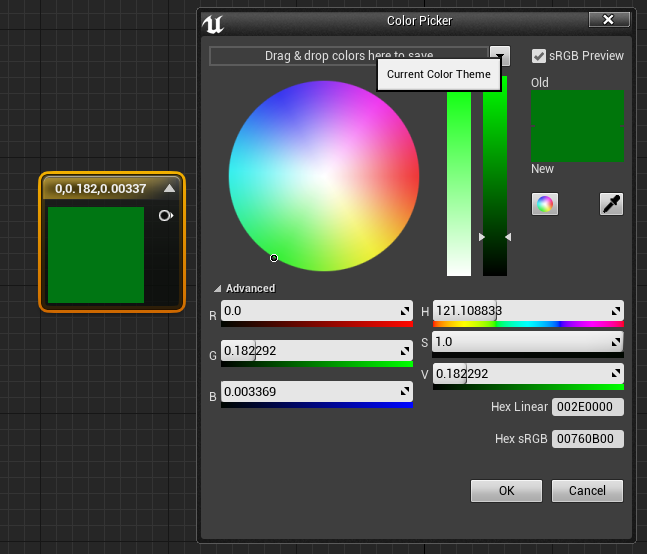The width and height of the screenshot is (647, 554).
Task: Click the R field's expand arrow
Action: click(405, 311)
